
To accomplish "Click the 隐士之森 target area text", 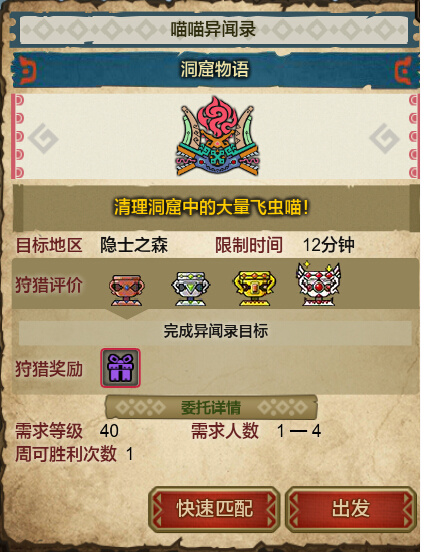I will (x=134, y=245).
